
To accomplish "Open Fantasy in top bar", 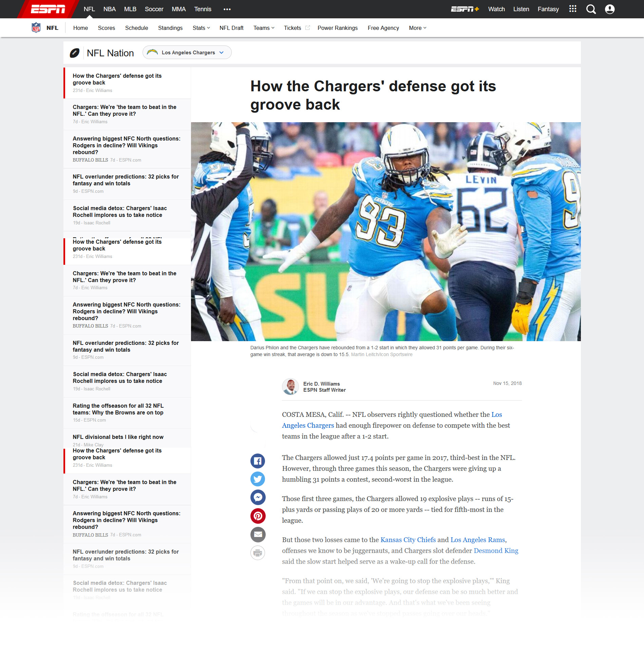I will 548,9.
